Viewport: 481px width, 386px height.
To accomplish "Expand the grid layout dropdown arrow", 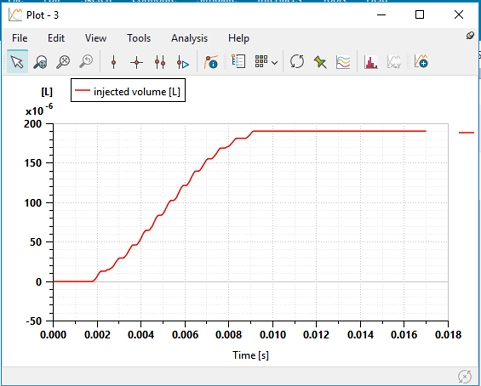I will point(275,63).
